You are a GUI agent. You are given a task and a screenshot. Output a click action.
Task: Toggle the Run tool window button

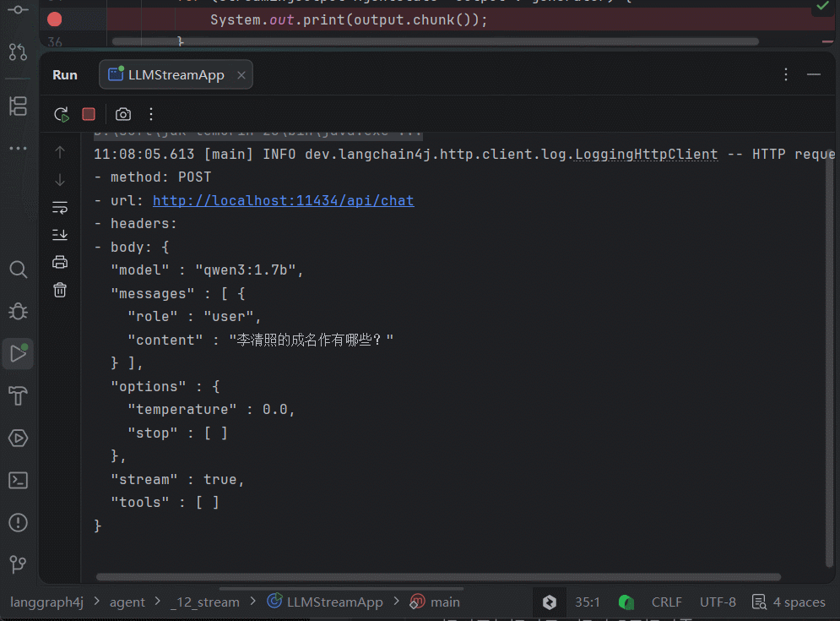[18, 353]
